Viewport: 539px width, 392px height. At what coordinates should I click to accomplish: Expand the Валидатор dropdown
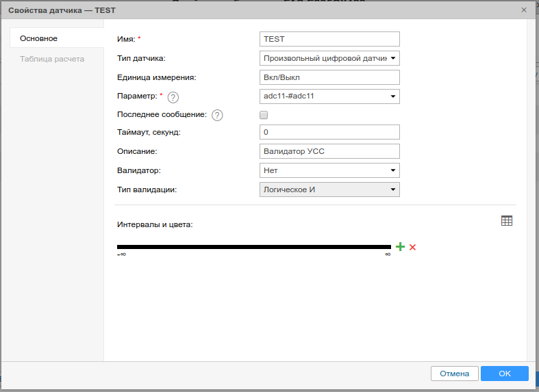pyautogui.click(x=393, y=170)
